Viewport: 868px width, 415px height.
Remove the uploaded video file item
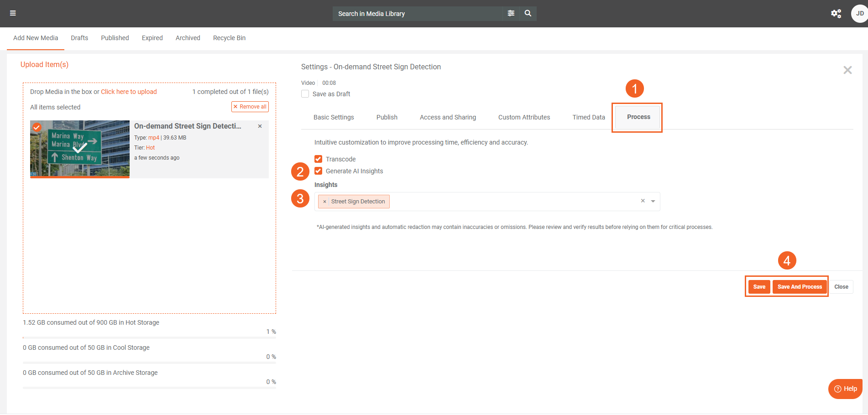tap(260, 126)
